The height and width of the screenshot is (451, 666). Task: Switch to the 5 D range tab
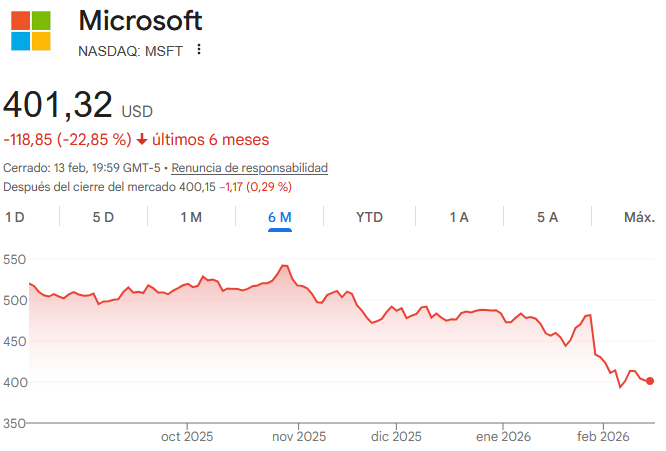click(103, 217)
